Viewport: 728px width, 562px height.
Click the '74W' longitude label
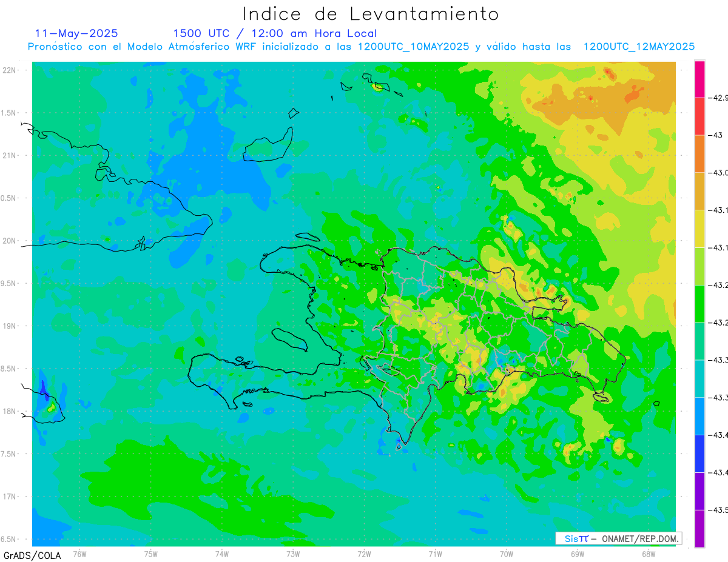pos(221,553)
